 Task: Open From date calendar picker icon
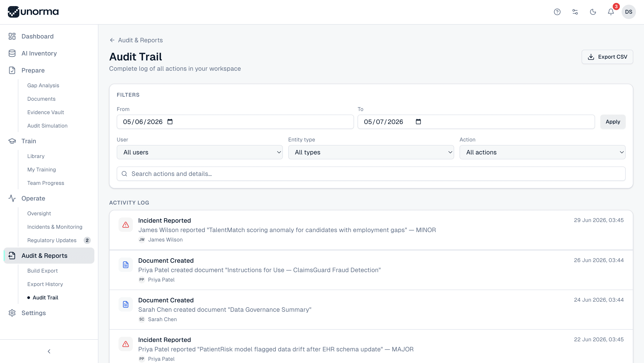pyautogui.click(x=170, y=122)
